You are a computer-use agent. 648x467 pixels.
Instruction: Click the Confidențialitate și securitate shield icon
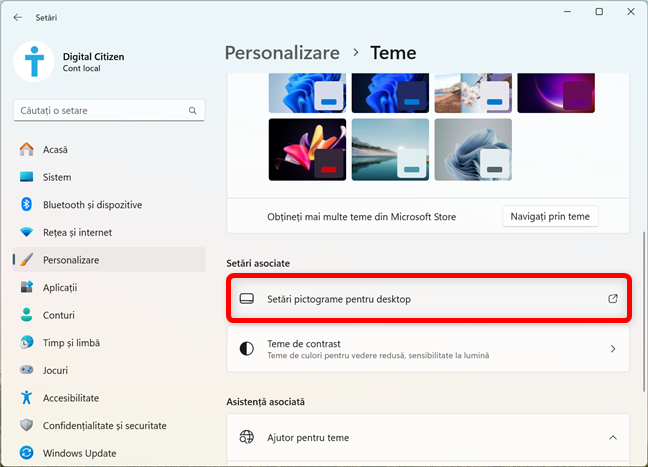26,425
